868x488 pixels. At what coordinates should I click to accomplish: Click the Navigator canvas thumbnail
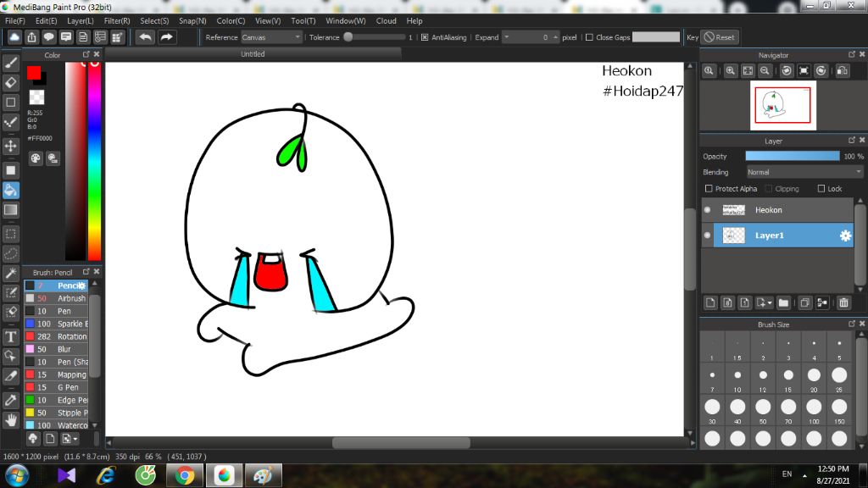[782, 105]
